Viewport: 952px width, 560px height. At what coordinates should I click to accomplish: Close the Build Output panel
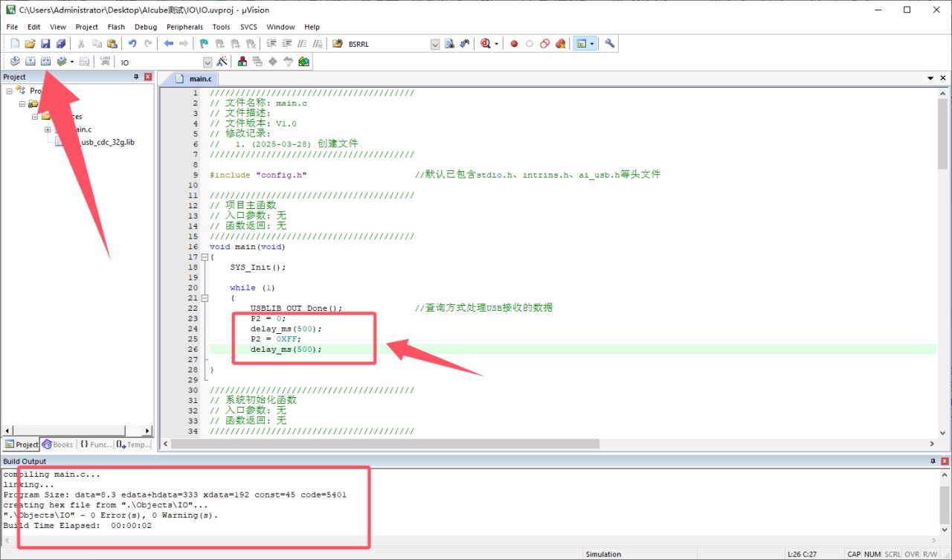click(x=945, y=461)
